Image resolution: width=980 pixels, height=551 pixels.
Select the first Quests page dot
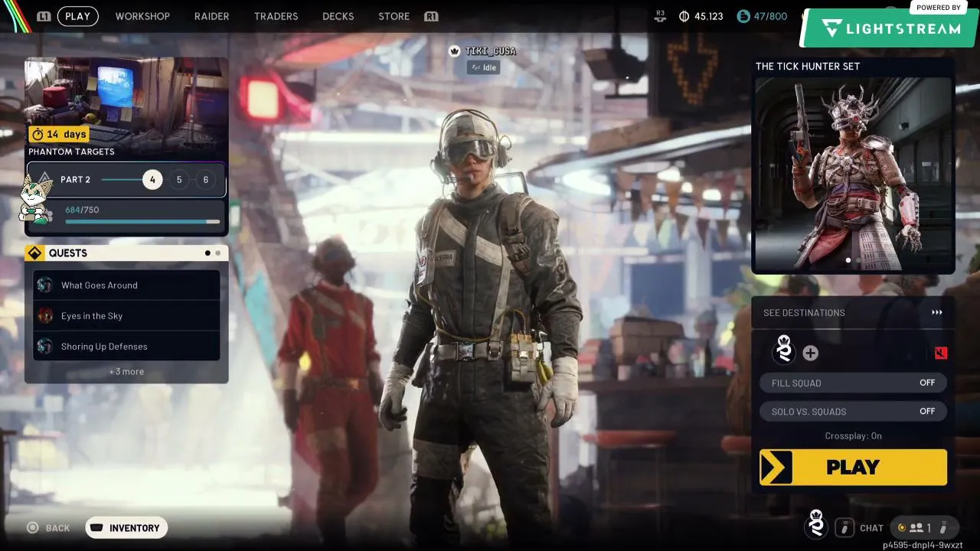pyautogui.click(x=207, y=253)
